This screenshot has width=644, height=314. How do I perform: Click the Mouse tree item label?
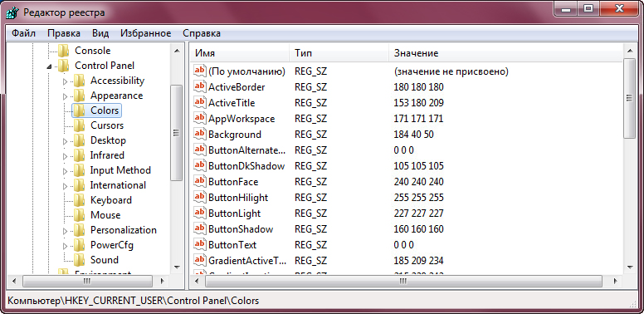click(x=105, y=215)
